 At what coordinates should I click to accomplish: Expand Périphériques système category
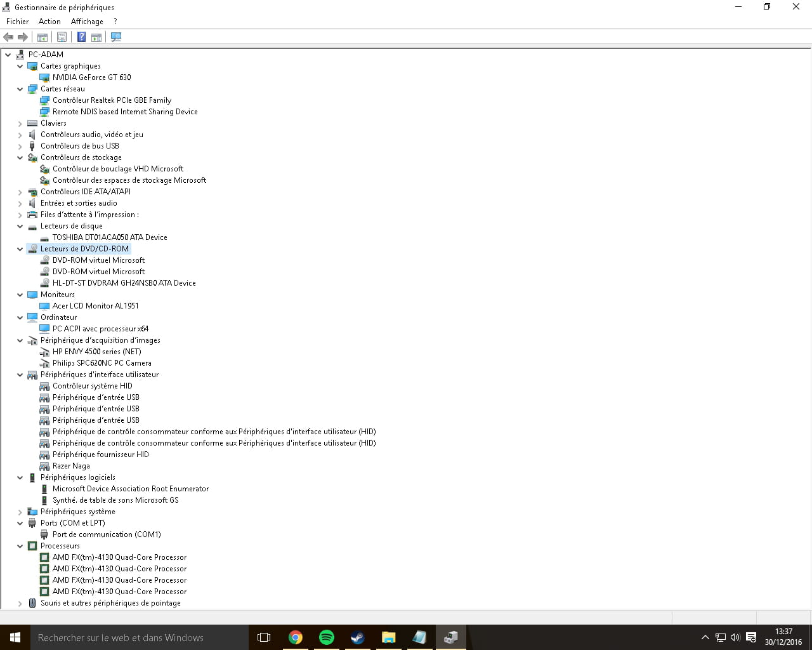(x=20, y=512)
